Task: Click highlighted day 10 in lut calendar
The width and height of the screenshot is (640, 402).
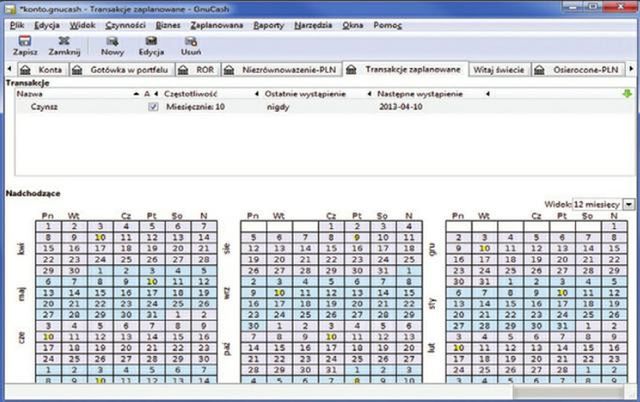Action: (x=458, y=348)
